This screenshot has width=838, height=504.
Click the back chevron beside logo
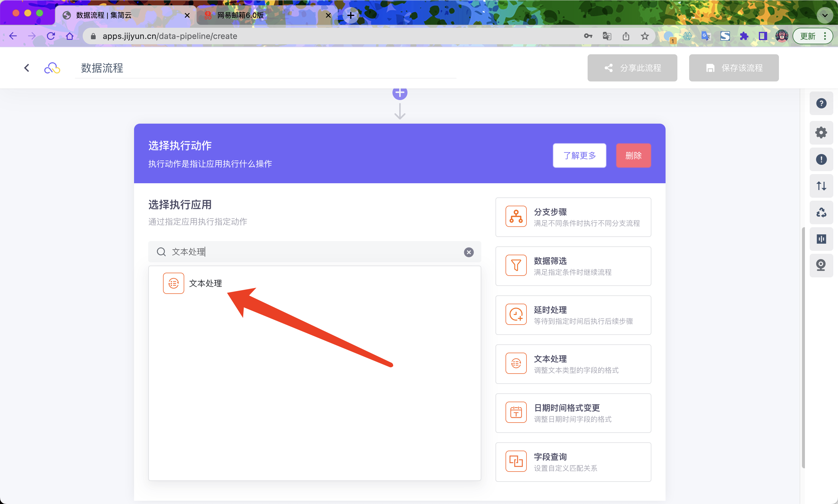tap(27, 68)
